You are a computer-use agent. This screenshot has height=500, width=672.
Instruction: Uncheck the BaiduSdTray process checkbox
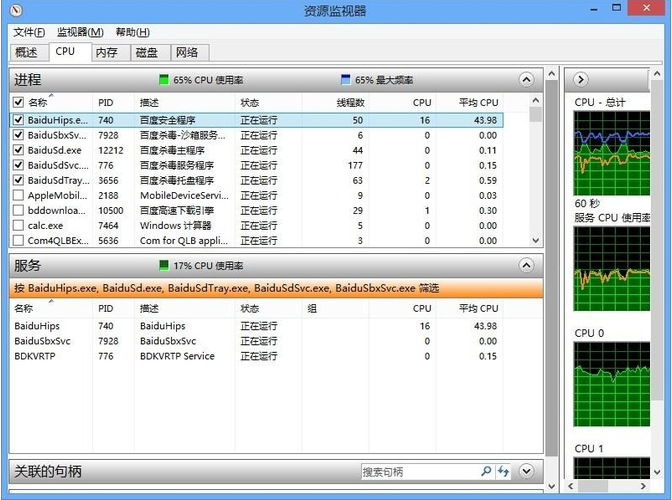point(18,180)
